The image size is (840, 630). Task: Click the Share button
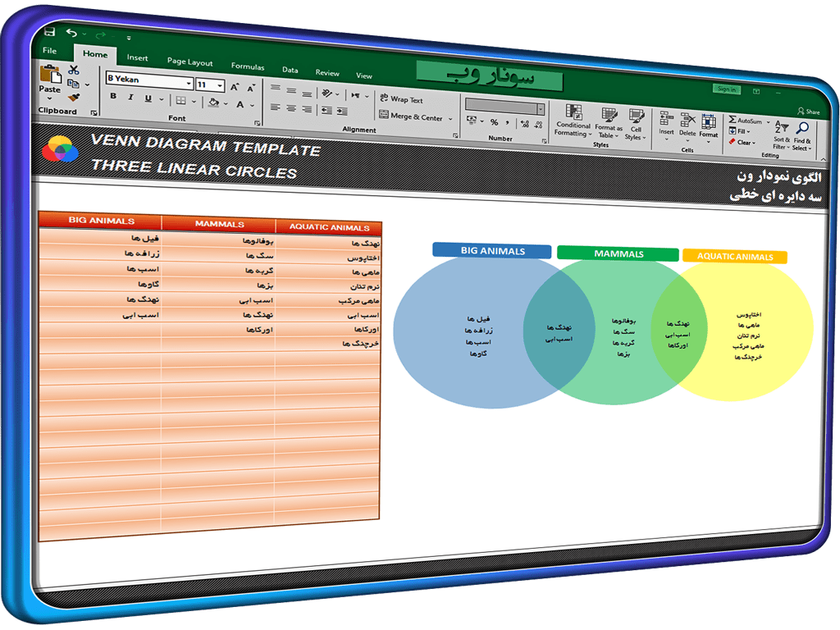click(x=809, y=112)
